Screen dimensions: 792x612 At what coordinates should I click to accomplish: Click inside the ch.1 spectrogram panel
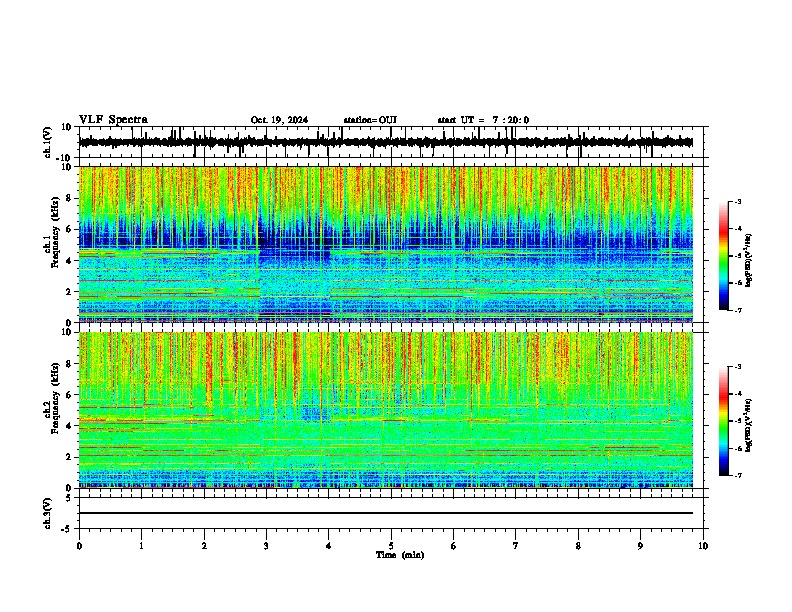coord(385,244)
